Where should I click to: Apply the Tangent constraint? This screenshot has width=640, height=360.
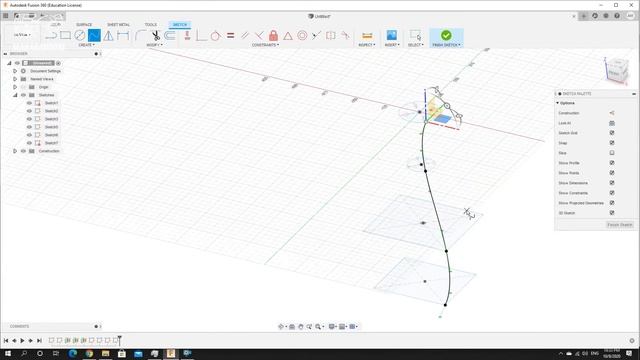[x=216, y=36]
